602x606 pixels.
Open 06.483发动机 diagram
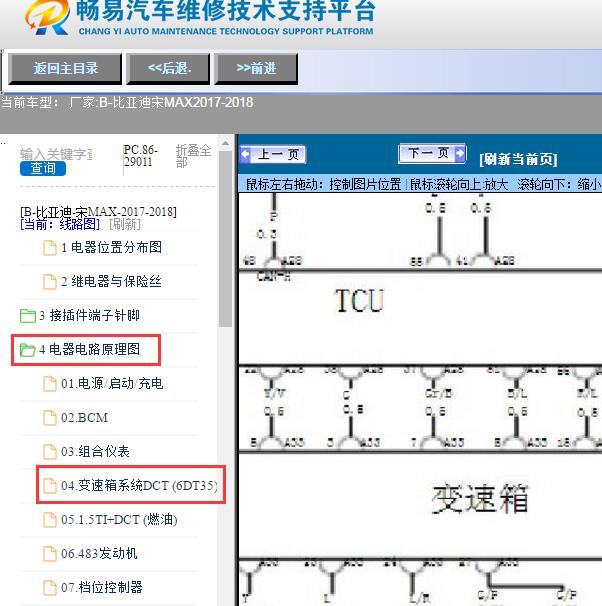click(x=99, y=553)
